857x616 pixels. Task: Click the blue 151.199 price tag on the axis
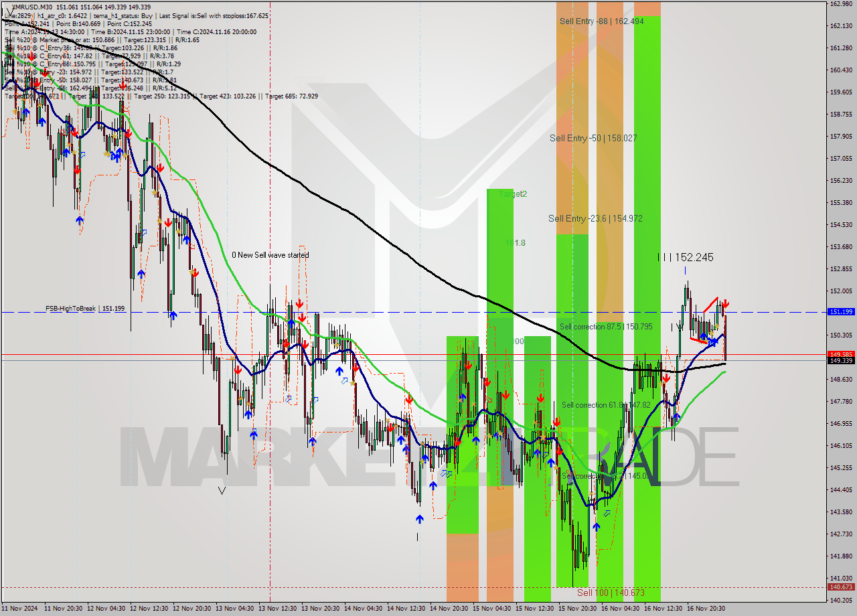[x=841, y=312]
